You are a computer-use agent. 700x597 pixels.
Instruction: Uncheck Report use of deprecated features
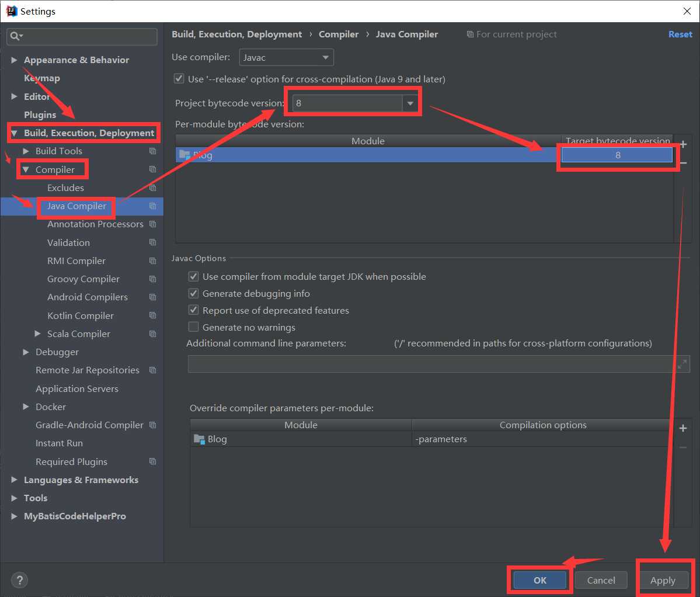(x=193, y=310)
